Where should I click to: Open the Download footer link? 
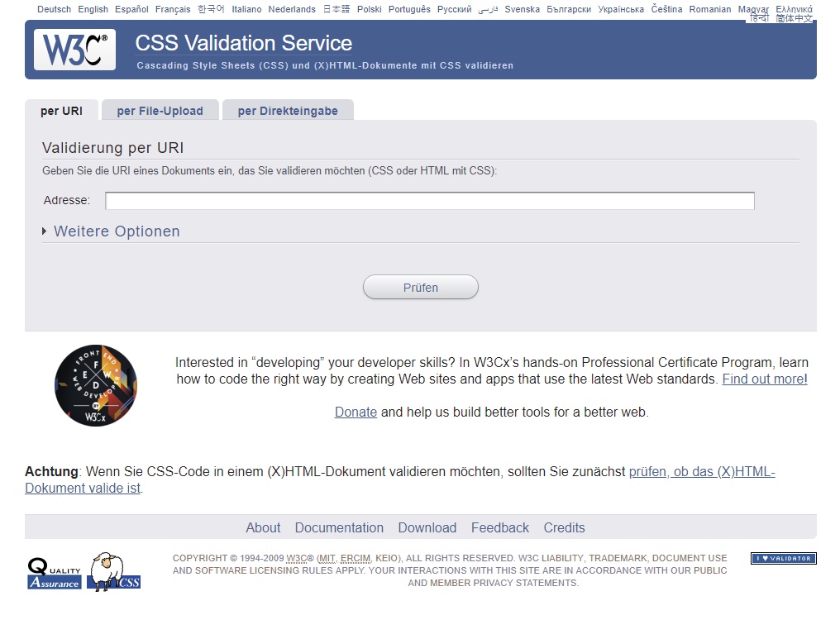427,527
